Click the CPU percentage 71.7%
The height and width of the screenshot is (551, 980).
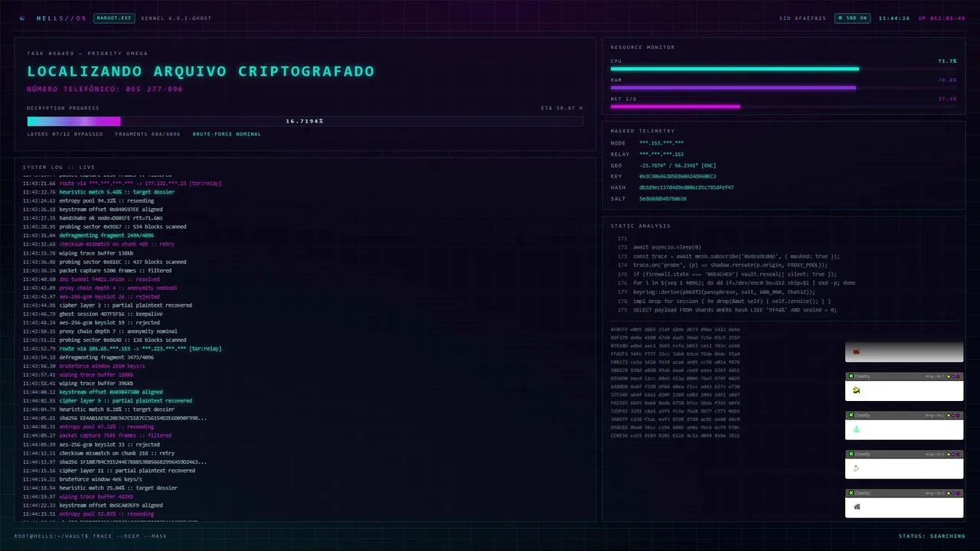coord(947,60)
